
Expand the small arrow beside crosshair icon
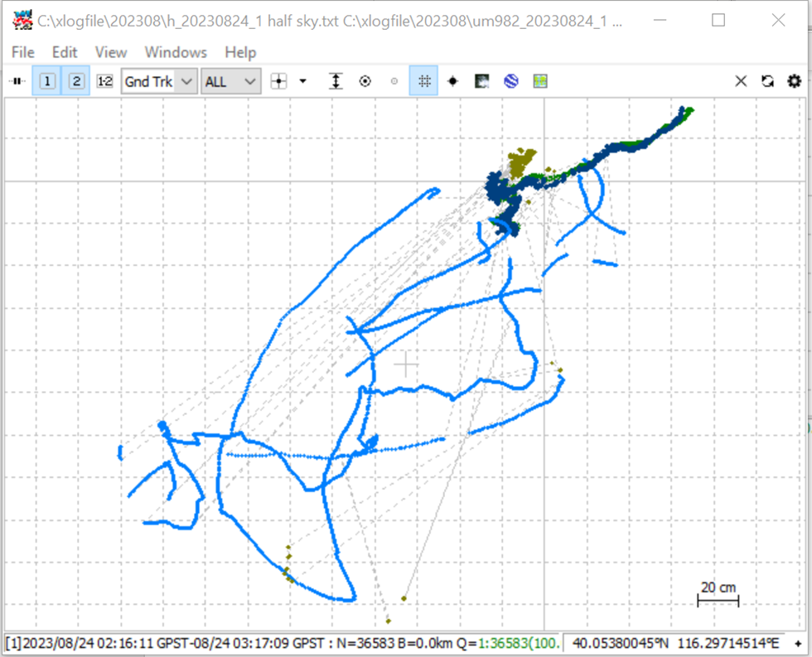pos(303,81)
